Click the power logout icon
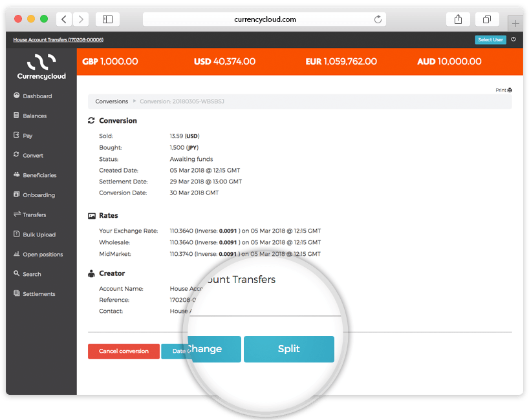 pos(513,39)
